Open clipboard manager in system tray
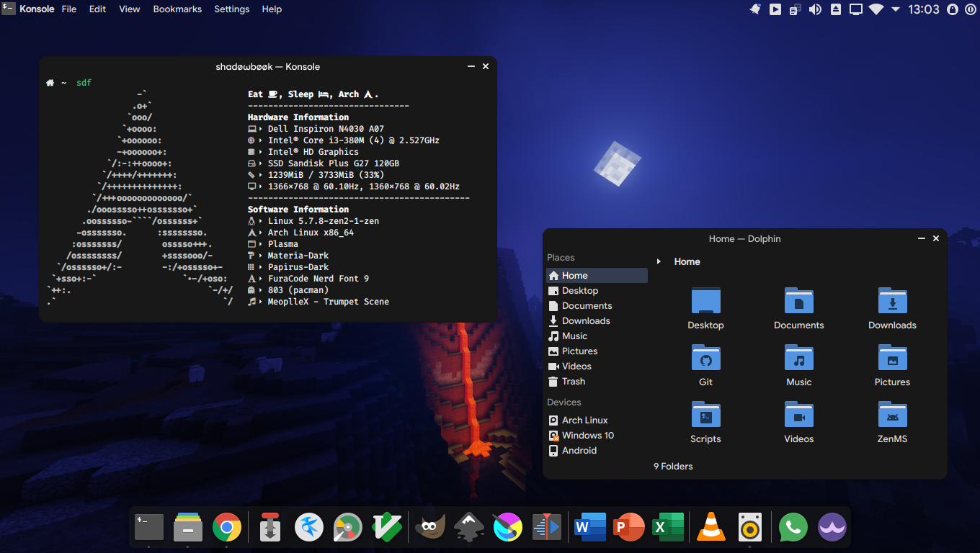This screenshot has width=980, height=553. (795, 9)
